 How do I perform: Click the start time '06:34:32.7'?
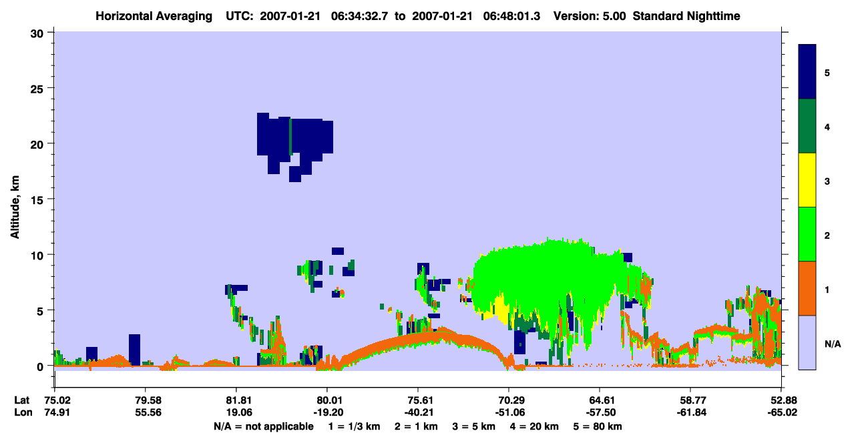(x=359, y=16)
